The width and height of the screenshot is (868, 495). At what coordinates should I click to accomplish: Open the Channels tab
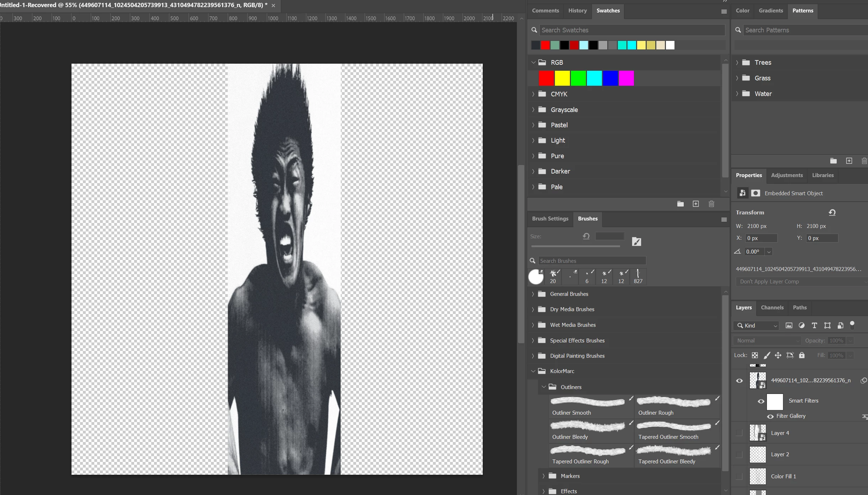click(772, 307)
